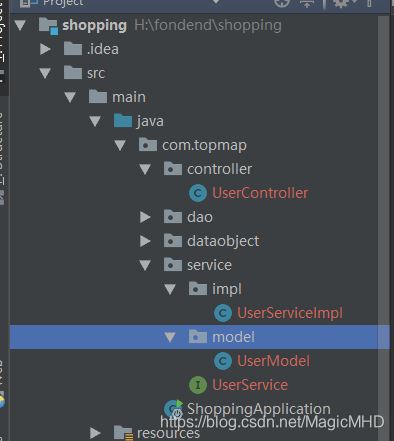Open the Project view dropdown arrow
Viewport: 394px width, 441px height.
click(216, 2)
